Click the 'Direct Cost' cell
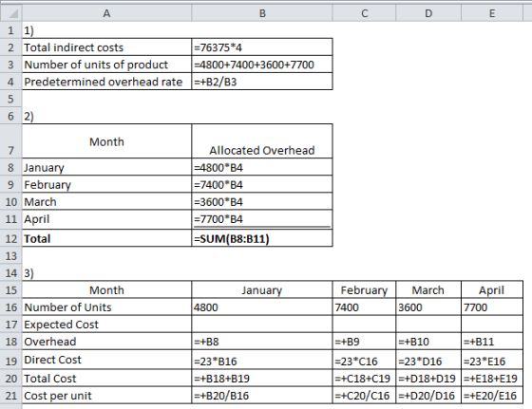The height and width of the screenshot is (409, 532). [106, 360]
